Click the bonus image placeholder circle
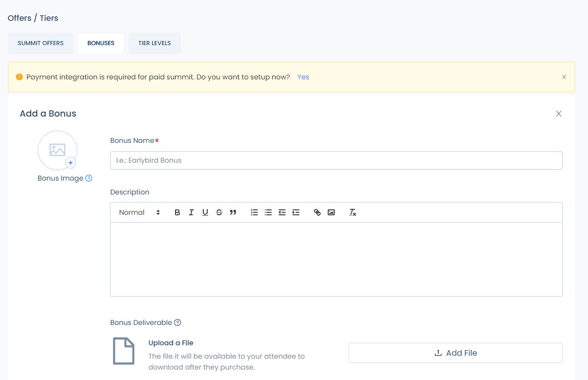Image resolution: width=588 pixels, height=380 pixels. [58, 150]
